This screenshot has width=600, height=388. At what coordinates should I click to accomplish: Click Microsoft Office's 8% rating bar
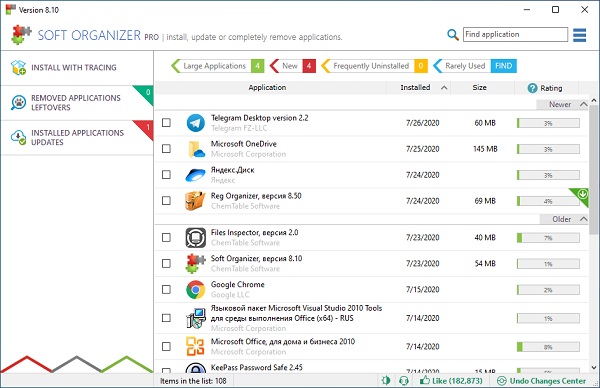[548, 347]
